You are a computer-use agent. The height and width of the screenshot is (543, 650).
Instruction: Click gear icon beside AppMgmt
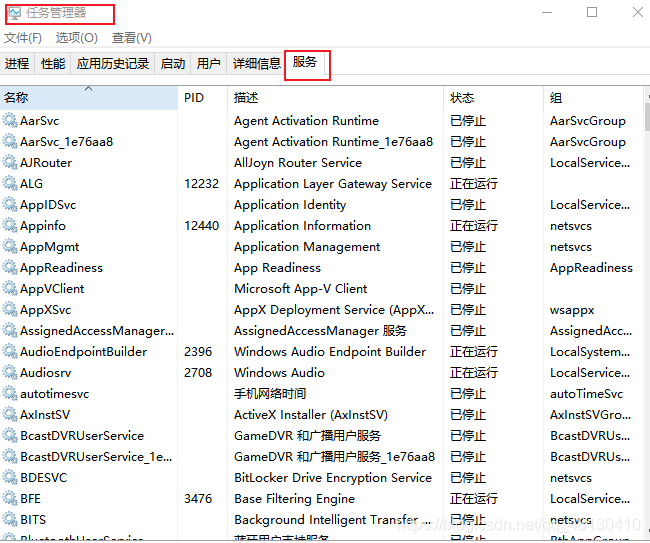(10, 246)
